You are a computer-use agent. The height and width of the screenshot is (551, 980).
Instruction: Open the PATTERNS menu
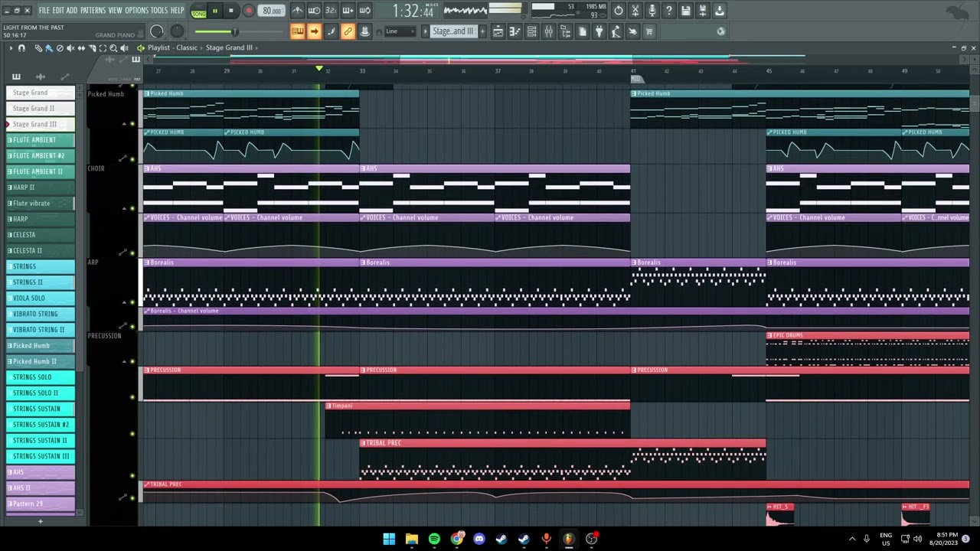[93, 11]
